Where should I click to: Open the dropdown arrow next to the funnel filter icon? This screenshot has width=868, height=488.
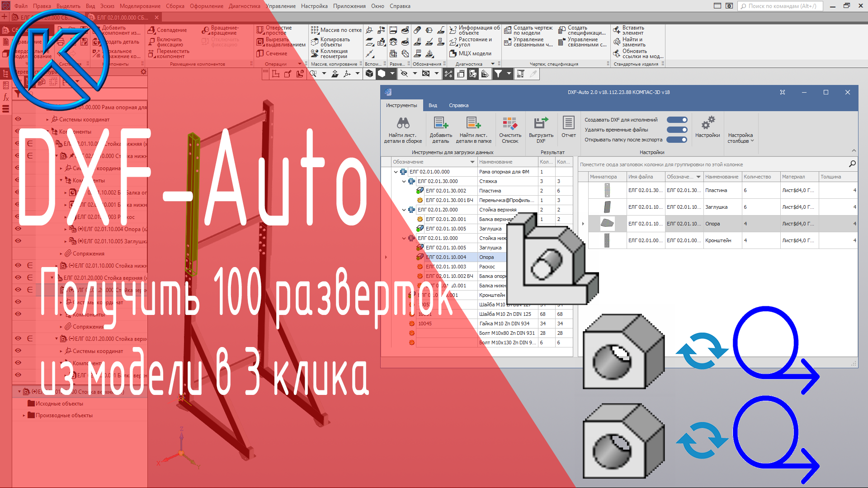509,74
